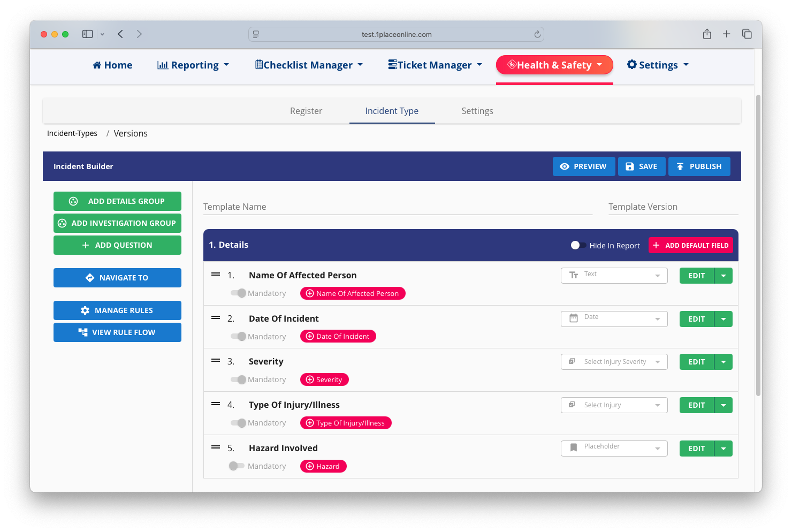Expand arrow beside Edit for Date Of Incident
This screenshot has width=792, height=532.
[724, 319]
